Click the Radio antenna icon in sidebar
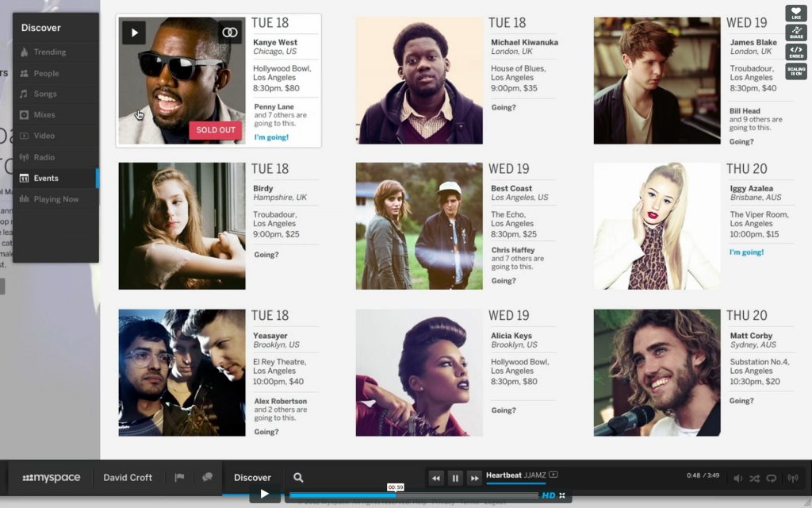The width and height of the screenshot is (812, 508). point(24,157)
